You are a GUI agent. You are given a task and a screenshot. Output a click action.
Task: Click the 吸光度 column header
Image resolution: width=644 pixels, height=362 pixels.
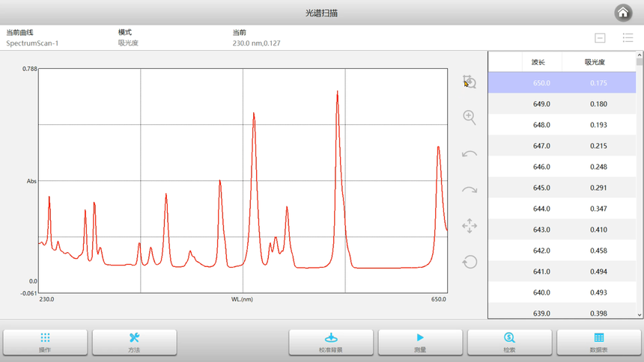pos(595,62)
